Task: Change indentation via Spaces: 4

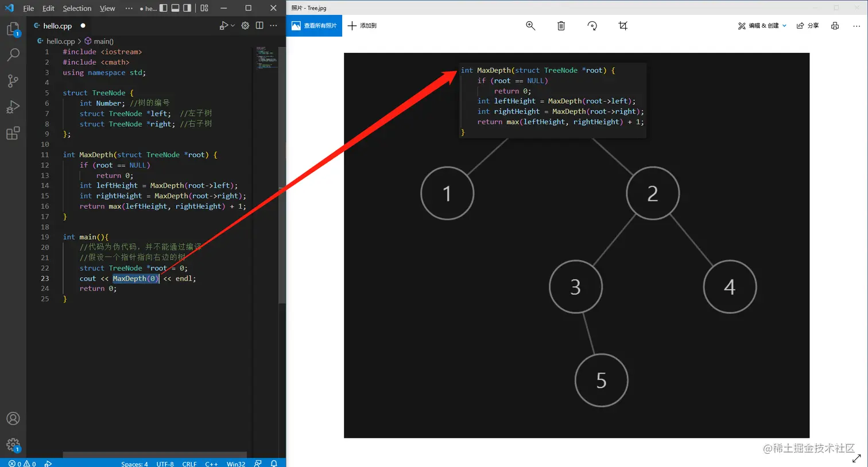Action: click(134, 464)
